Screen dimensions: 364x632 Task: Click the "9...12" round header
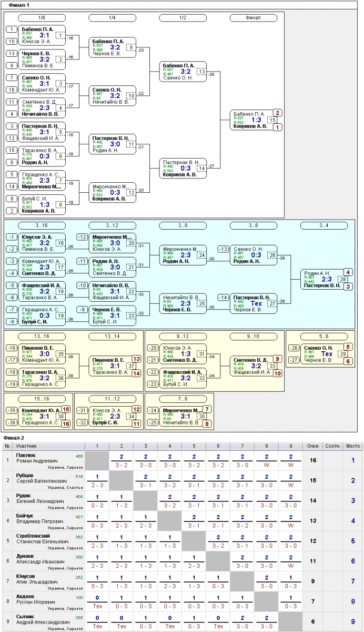(x=183, y=337)
